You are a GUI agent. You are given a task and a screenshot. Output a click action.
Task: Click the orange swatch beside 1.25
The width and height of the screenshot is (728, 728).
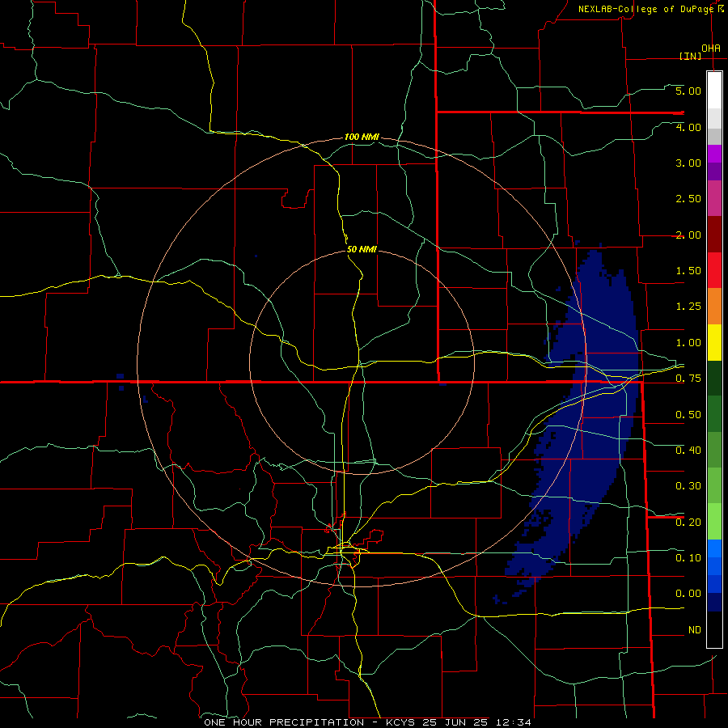pos(714,306)
